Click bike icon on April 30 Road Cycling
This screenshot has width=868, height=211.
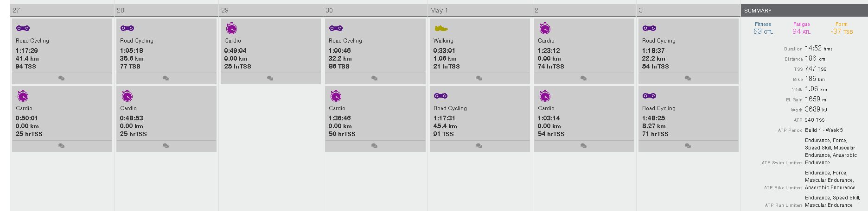coord(336,28)
